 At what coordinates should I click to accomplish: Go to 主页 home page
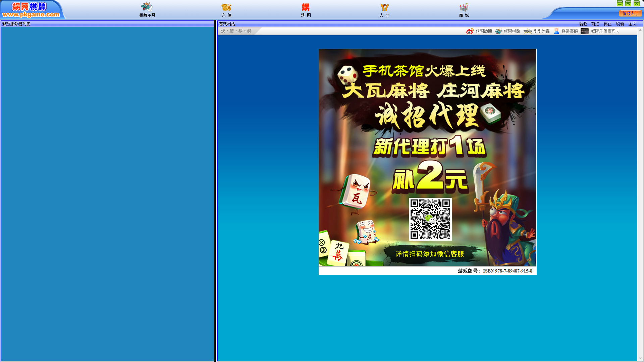point(632,24)
